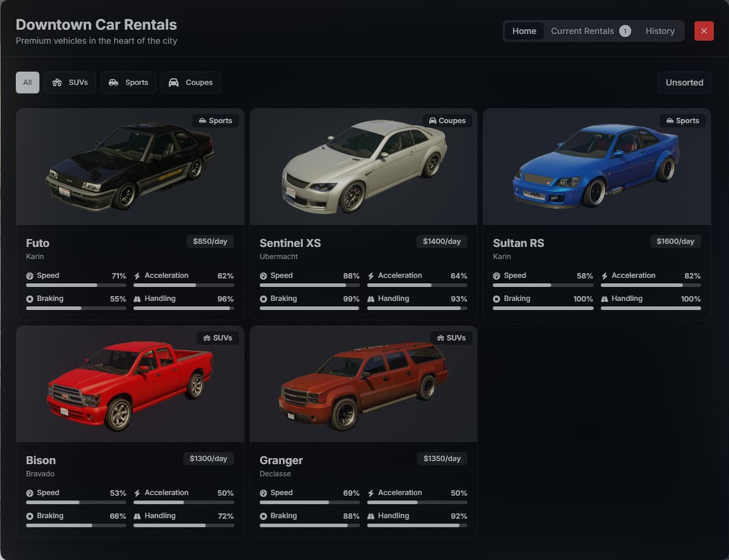Click the Sultan RS $1600/day price badge
This screenshot has width=729, height=560.
tap(675, 241)
